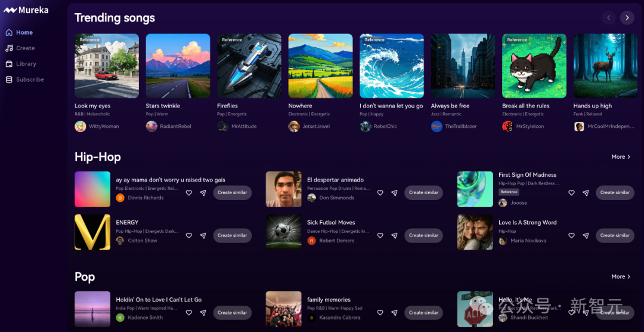
Task: Click Dinnis Richards avatar icon
Action: click(x=120, y=198)
